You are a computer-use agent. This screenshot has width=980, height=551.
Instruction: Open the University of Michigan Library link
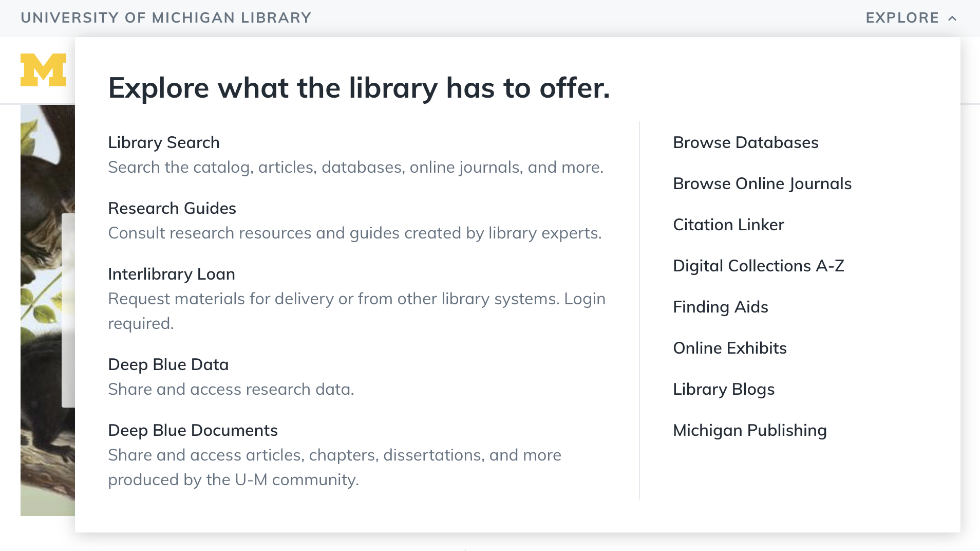click(166, 18)
